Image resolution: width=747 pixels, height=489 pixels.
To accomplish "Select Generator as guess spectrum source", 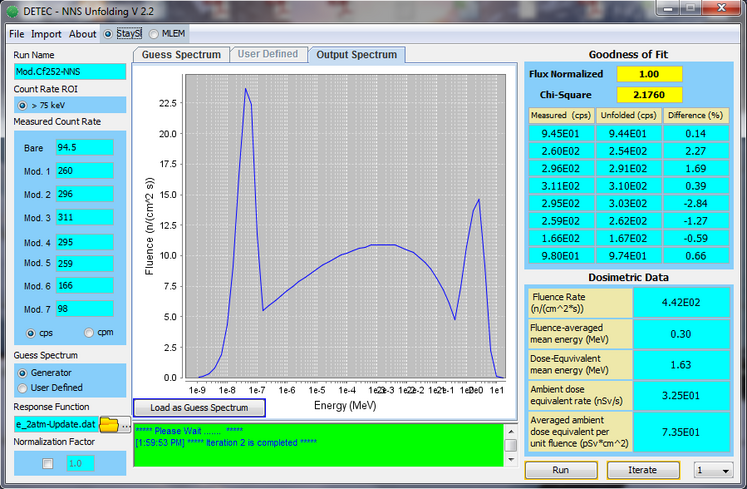I will point(22,373).
